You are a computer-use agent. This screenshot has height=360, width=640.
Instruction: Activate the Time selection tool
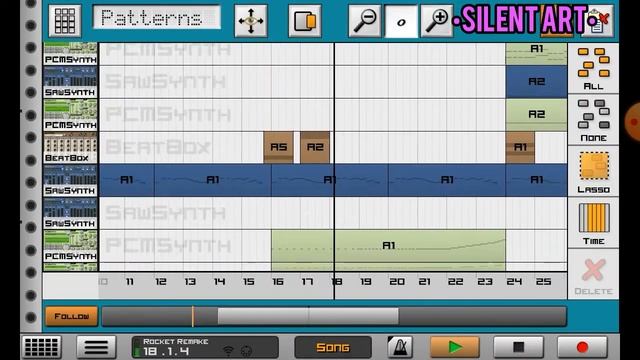click(x=593, y=223)
